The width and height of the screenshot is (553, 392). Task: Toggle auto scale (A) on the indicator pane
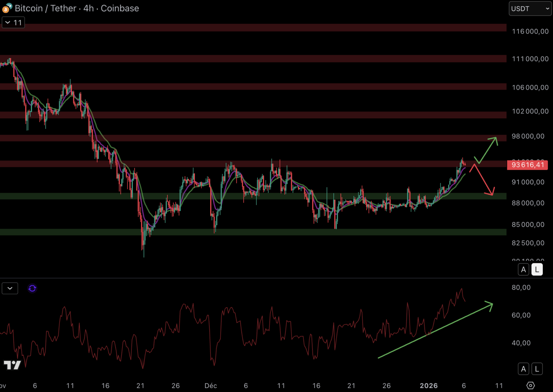(x=523, y=369)
